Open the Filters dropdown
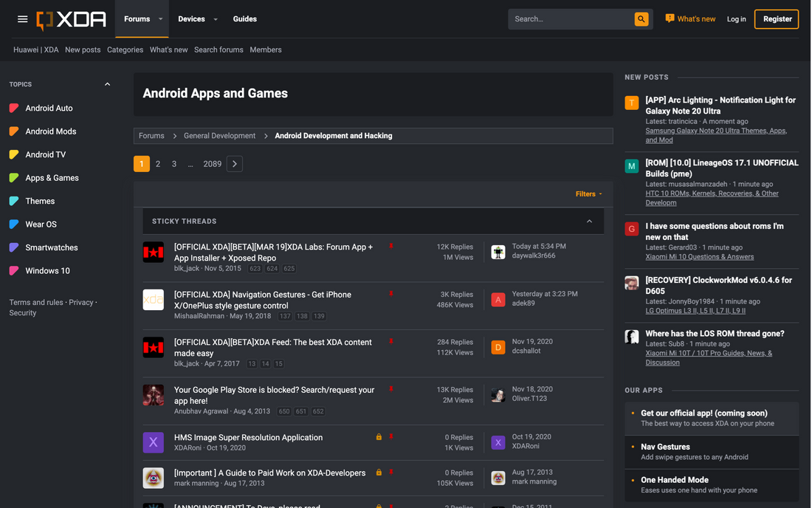The width and height of the screenshot is (812, 508). (588, 194)
